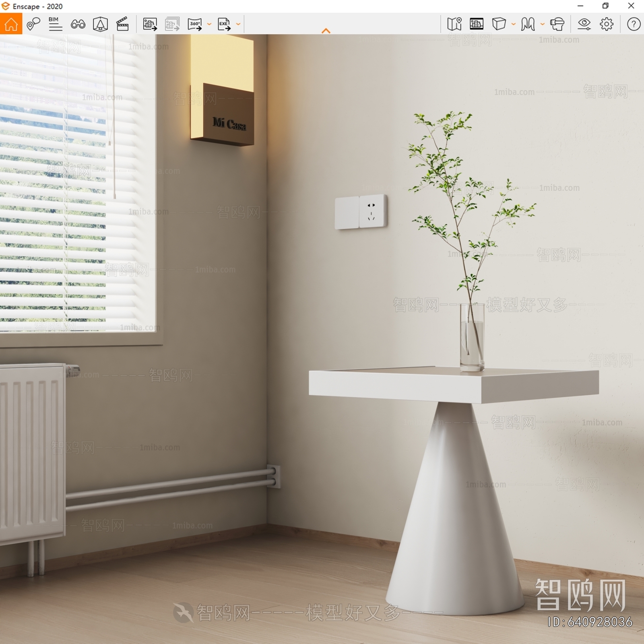This screenshot has height=644, width=644.
Task: Close the Enscape window
Action: tap(631, 6)
